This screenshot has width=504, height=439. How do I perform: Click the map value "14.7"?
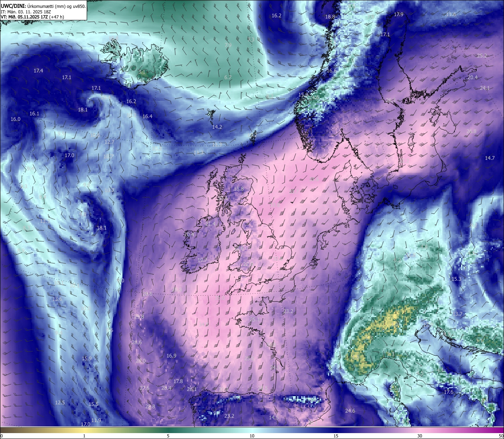click(489, 158)
